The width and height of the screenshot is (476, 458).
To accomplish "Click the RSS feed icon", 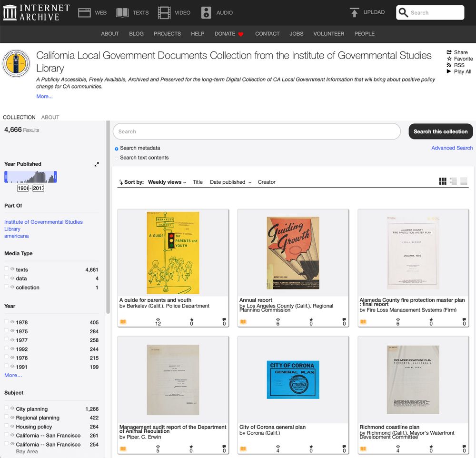I will point(449,65).
